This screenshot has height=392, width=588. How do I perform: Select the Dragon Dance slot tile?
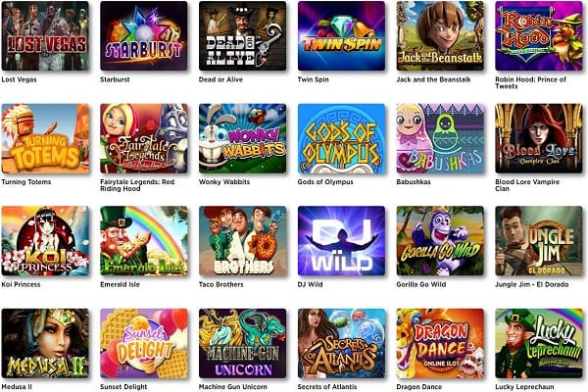point(440,343)
